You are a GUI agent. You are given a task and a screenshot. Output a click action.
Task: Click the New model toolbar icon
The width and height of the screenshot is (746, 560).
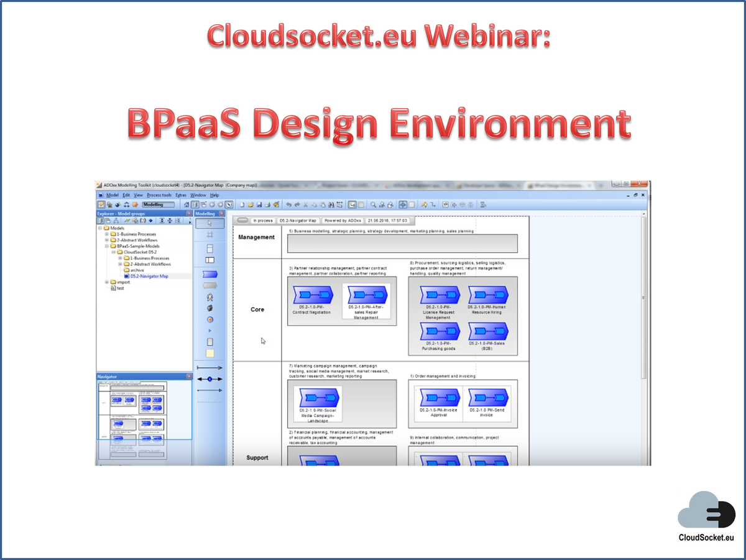pyautogui.click(x=242, y=204)
